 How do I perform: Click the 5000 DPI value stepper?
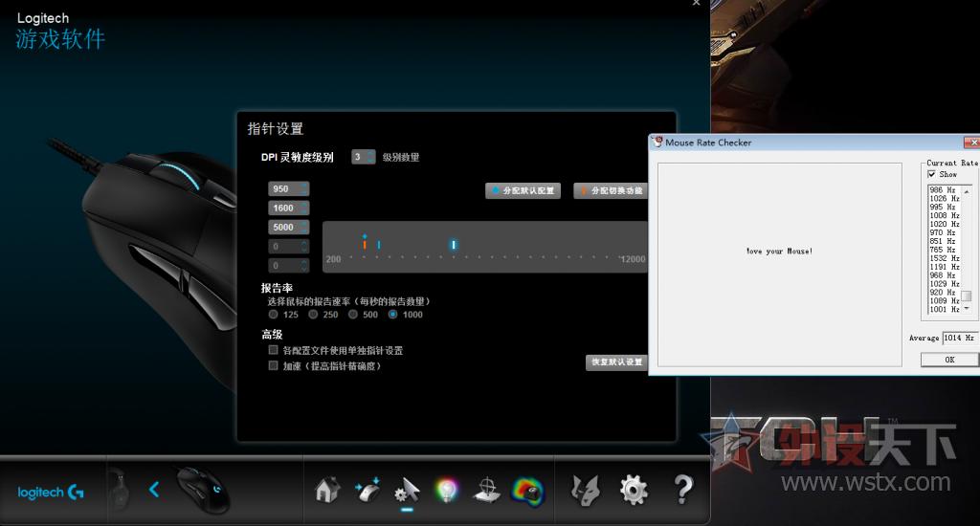click(289, 228)
